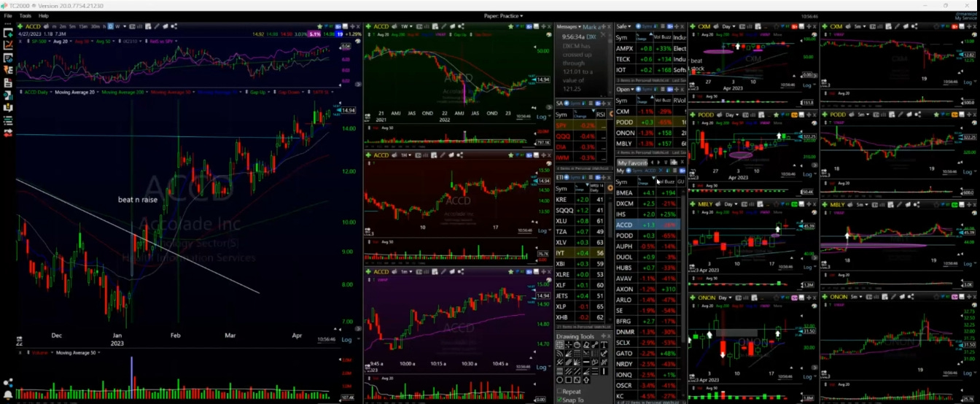980x404 pixels.
Task: Select the Rectangle shape drawing tool
Action: [569, 380]
